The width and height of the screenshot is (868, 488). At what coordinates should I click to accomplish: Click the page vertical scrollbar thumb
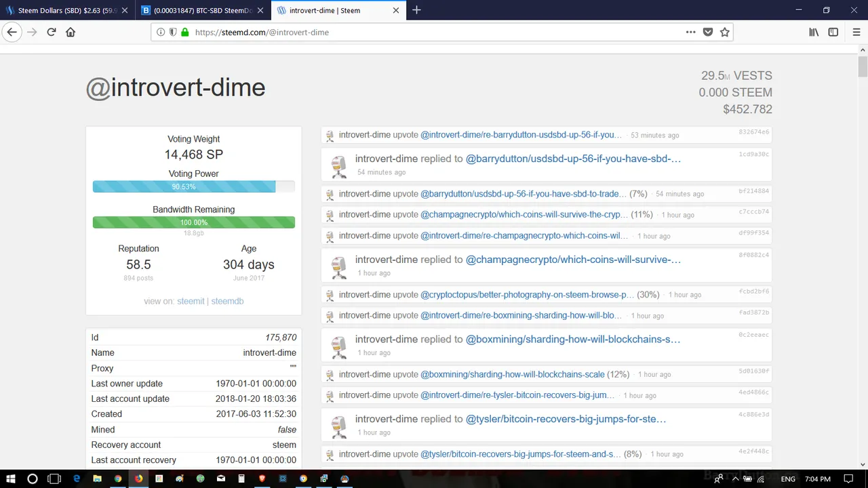point(863,67)
